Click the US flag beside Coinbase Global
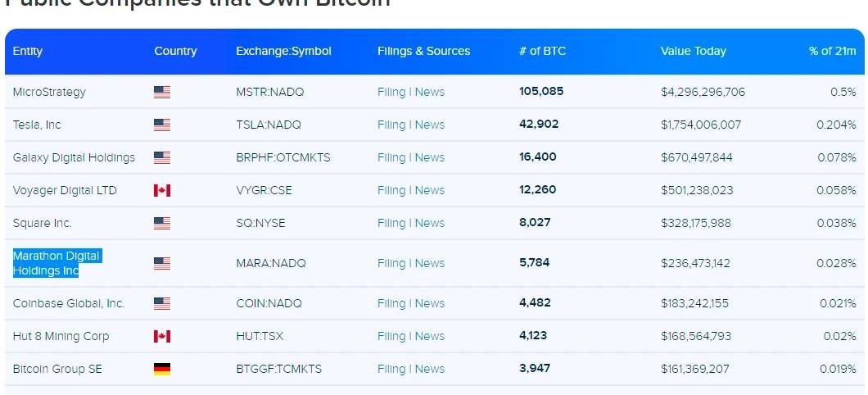 pyautogui.click(x=162, y=303)
